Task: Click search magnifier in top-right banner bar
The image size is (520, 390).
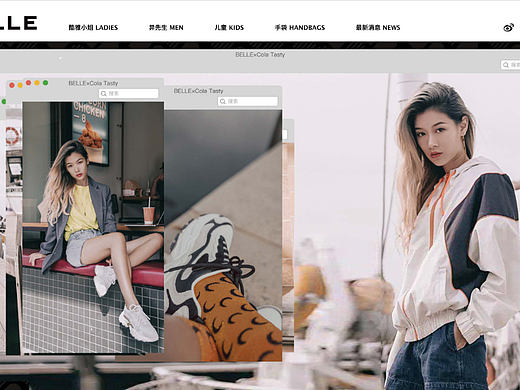Action: click(x=506, y=65)
